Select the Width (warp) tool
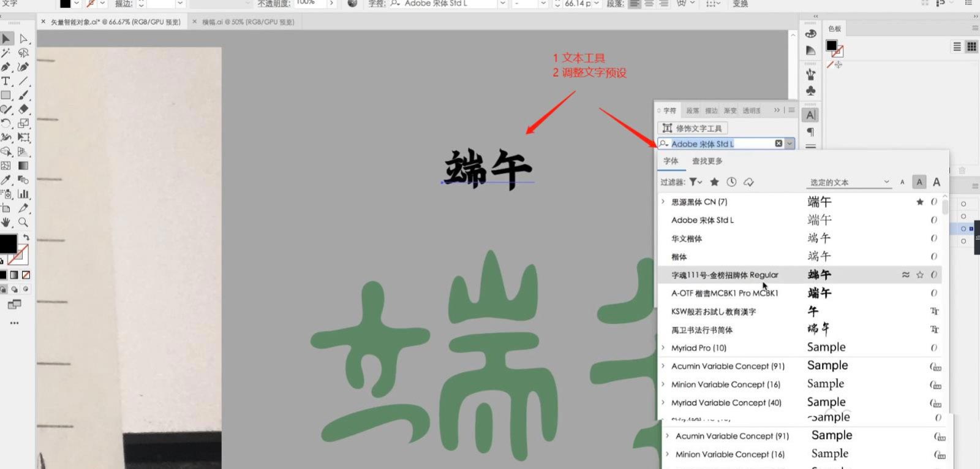This screenshot has width=980, height=469. coord(6,137)
